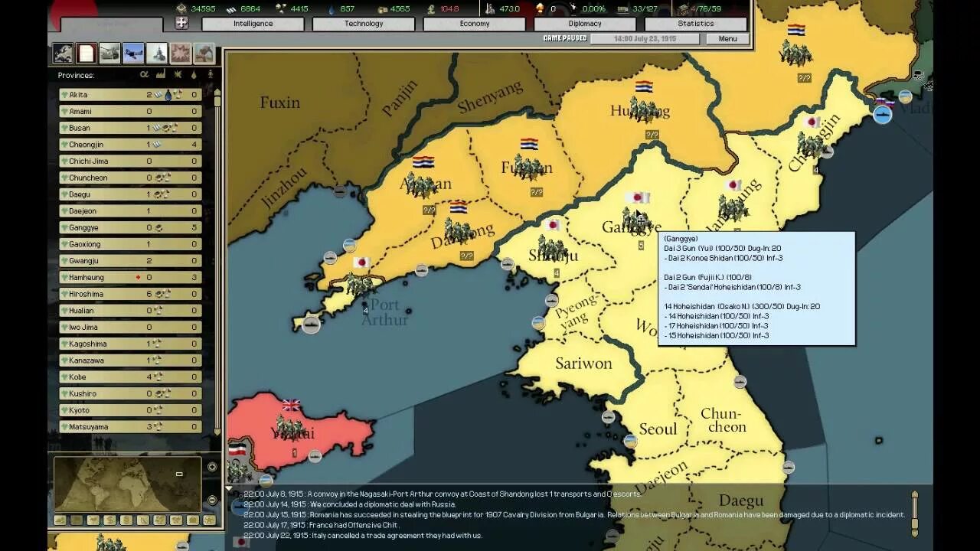Click the money pound icon showing 104.8
Image resolution: width=980 pixels, height=551 pixels.
(x=432, y=8)
